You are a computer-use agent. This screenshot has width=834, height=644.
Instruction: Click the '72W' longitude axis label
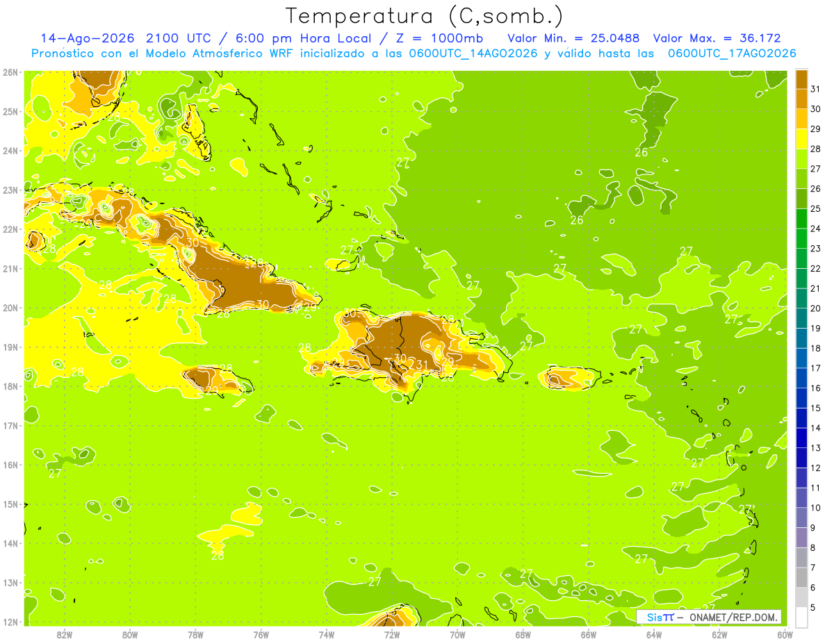pos(392,634)
